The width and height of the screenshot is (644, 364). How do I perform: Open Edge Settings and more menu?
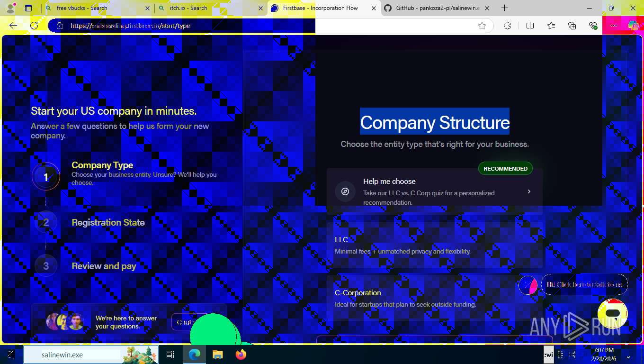click(614, 26)
